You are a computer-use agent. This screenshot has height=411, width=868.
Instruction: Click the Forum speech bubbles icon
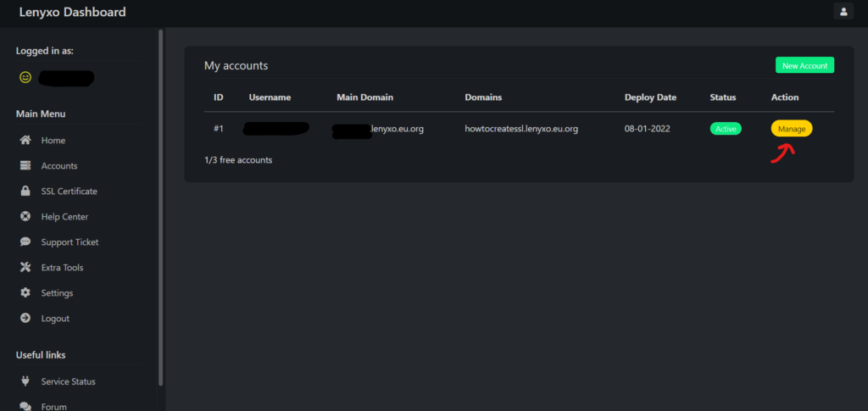pos(25,407)
